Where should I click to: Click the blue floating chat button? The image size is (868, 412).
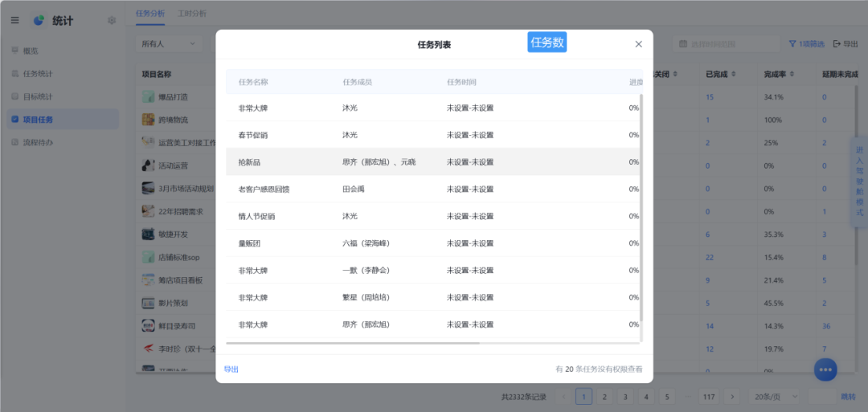tap(825, 369)
